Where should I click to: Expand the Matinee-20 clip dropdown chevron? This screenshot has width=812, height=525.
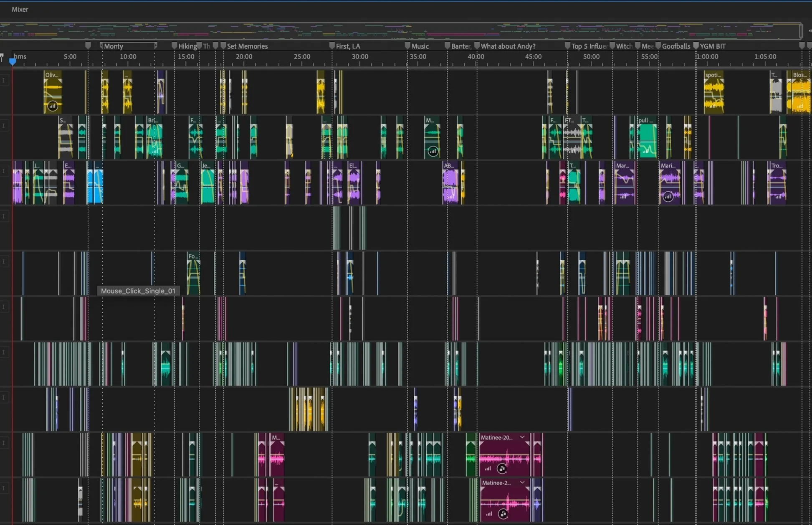(522, 437)
